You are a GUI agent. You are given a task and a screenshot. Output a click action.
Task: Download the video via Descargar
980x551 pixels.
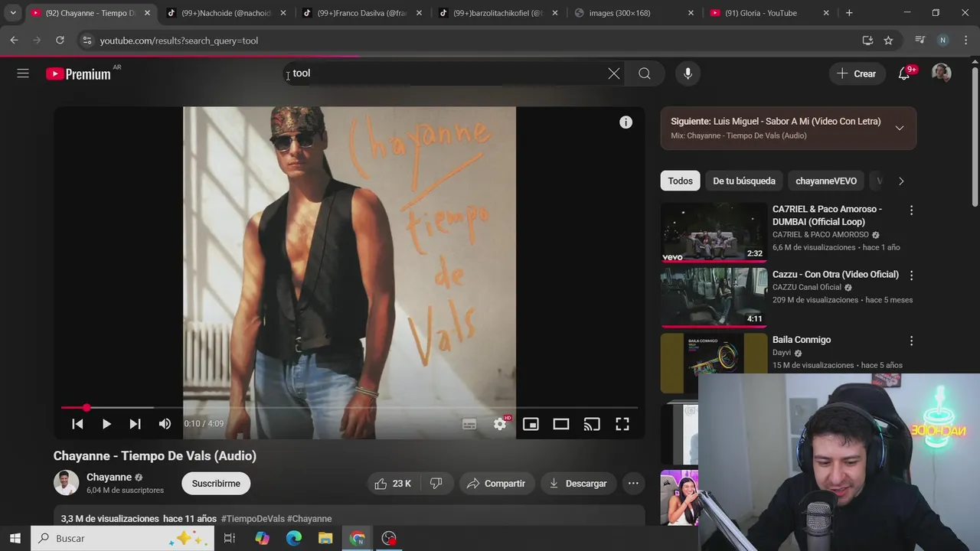pos(578,484)
